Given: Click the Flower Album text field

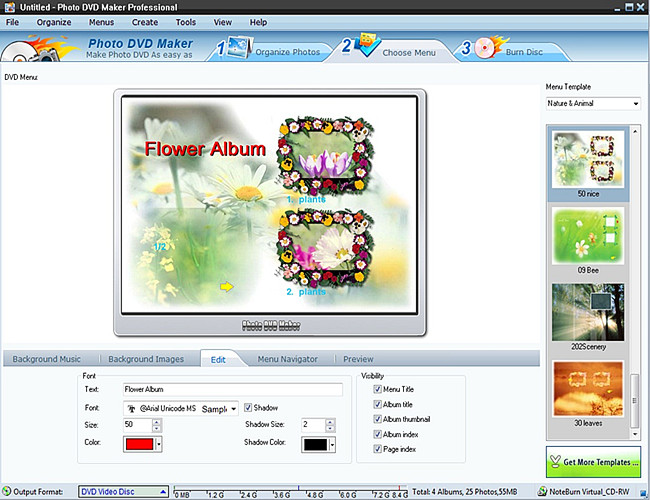Looking at the screenshot, I should point(233,389).
